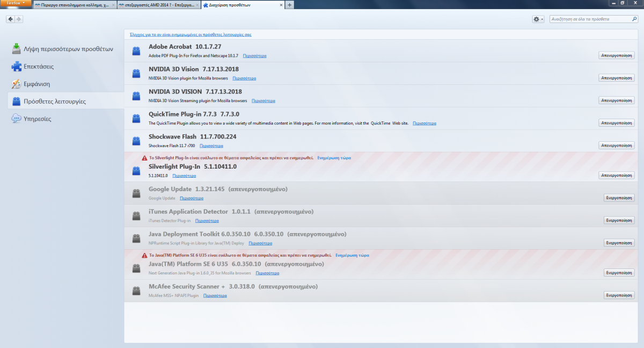Viewport: 644px width, 348px height.
Task: Click the Java Deployment Toolkit plugin icon
Action: (136, 239)
